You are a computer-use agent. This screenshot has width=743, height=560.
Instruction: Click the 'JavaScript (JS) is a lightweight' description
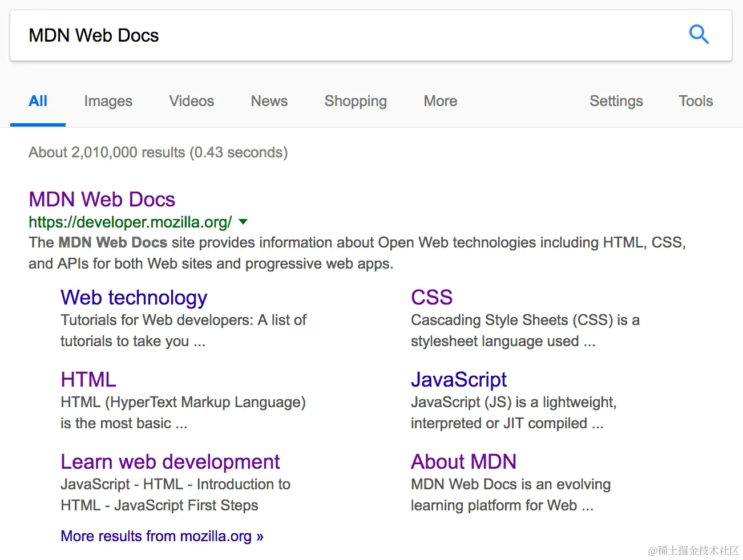click(514, 412)
